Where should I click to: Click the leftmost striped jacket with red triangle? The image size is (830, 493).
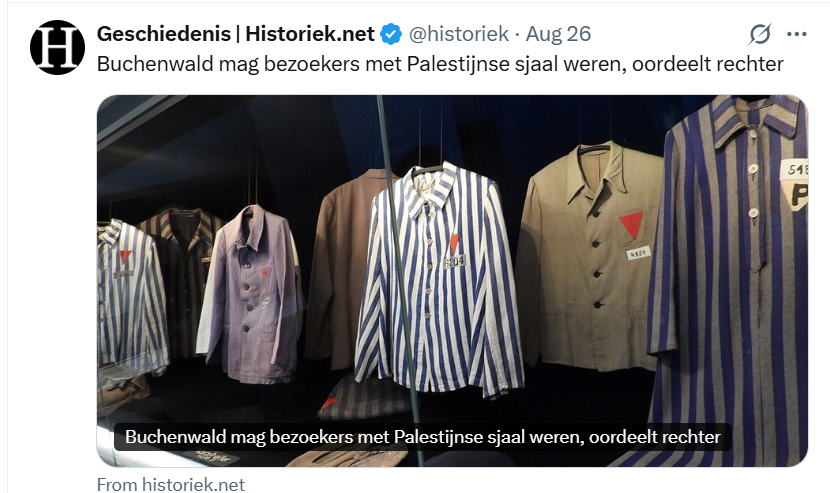(x=131, y=297)
